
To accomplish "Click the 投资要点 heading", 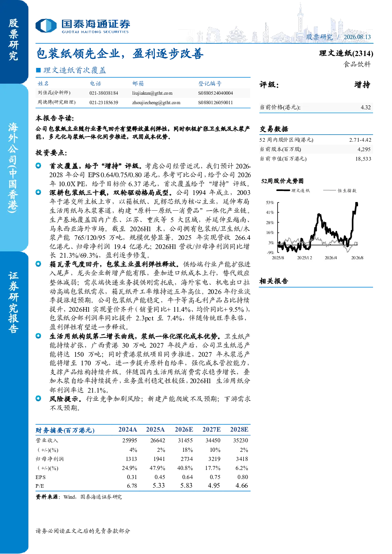I will tap(51, 153).
